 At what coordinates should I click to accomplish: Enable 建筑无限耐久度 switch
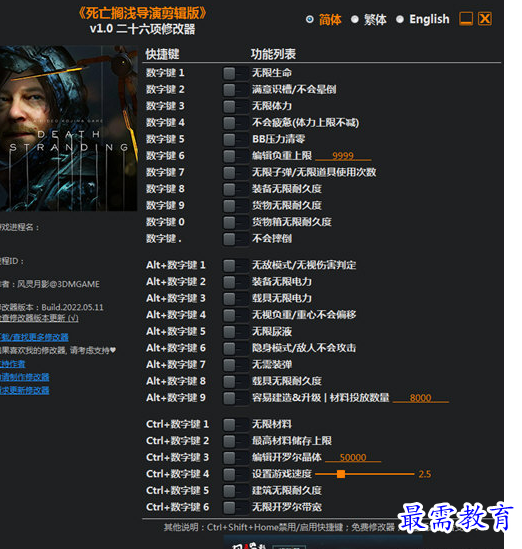235,491
